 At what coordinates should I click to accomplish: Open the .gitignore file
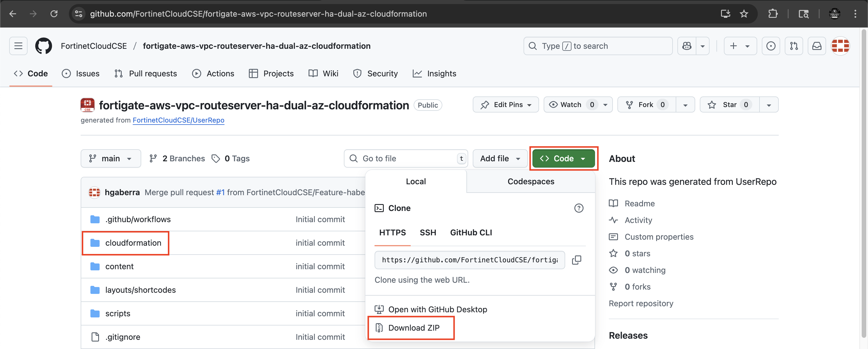123,337
